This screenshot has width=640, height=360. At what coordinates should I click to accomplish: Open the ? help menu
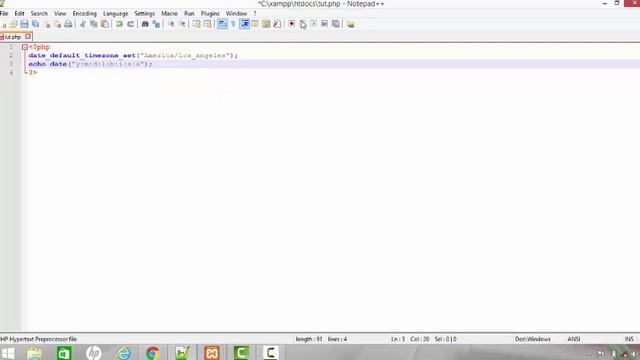pyautogui.click(x=255, y=13)
